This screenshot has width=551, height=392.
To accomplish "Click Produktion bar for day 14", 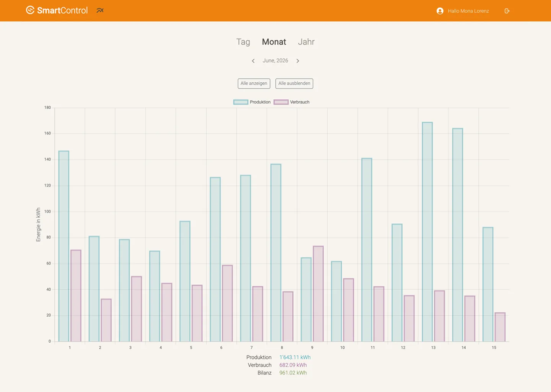I will point(458,235).
